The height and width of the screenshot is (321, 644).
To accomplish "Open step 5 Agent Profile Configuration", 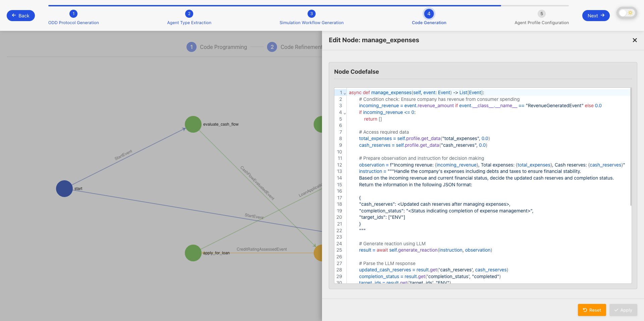I will click(x=542, y=17).
